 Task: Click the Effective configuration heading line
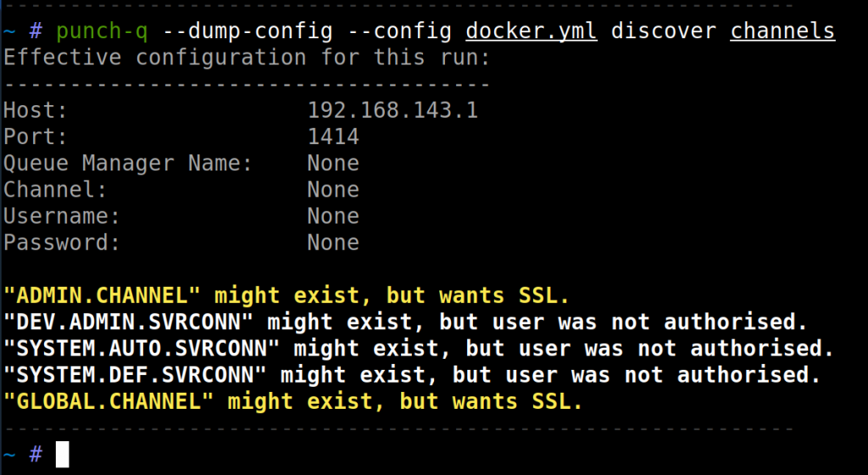coord(247,58)
